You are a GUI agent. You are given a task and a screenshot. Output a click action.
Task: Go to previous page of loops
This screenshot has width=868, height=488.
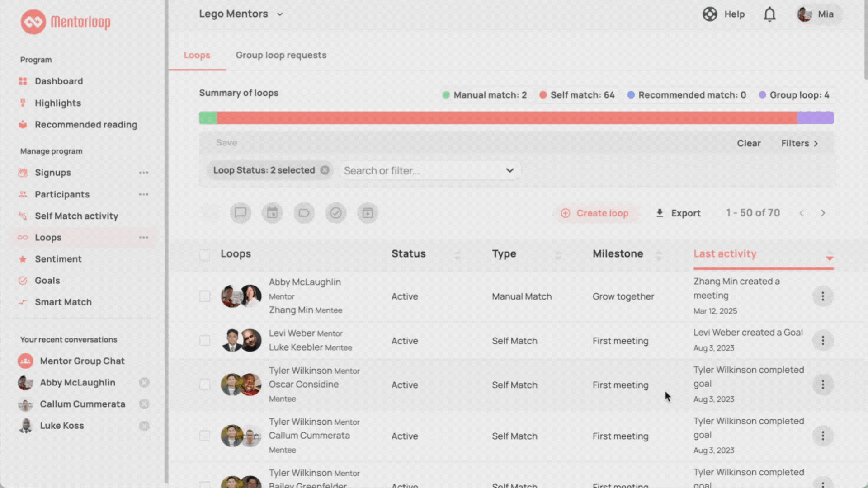(801, 213)
